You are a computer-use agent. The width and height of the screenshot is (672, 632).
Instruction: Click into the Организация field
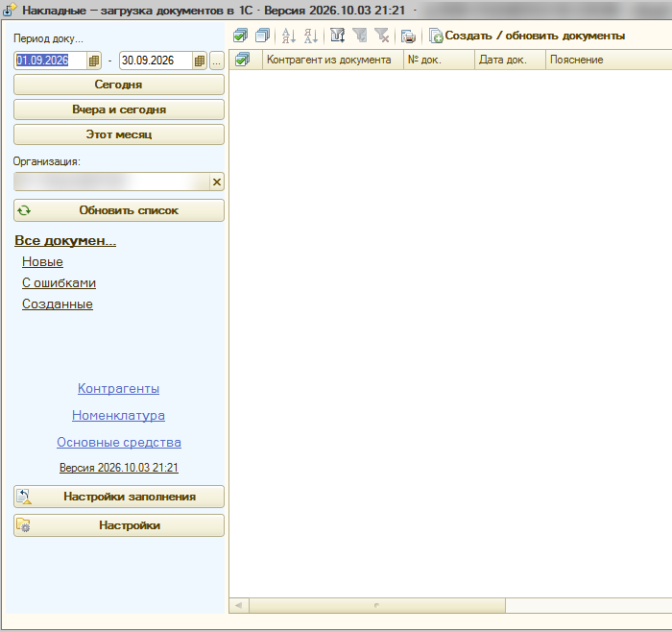111,182
